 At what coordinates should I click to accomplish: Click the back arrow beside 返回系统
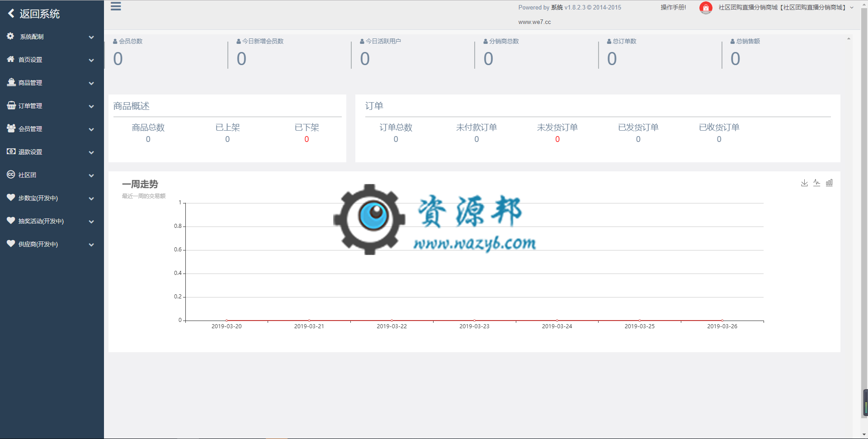[x=11, y=14]
